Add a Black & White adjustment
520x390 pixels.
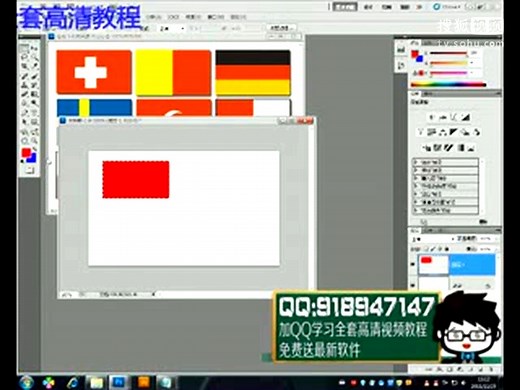point(454,132)
